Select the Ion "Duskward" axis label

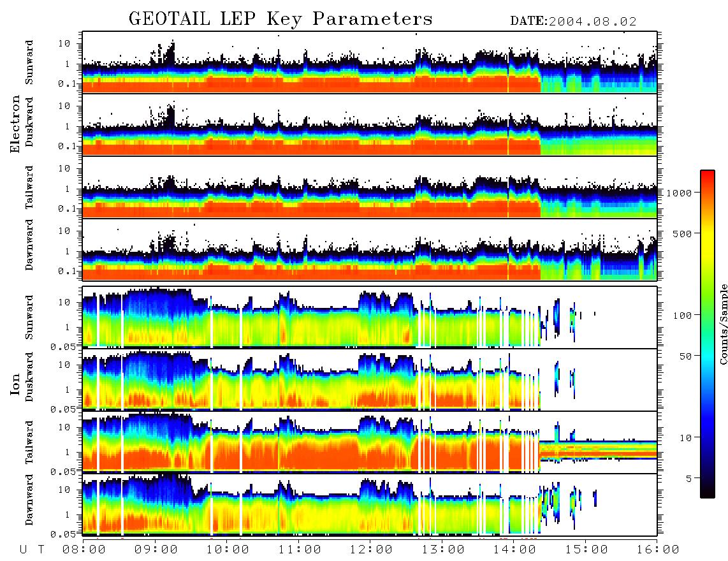(29, 377)
